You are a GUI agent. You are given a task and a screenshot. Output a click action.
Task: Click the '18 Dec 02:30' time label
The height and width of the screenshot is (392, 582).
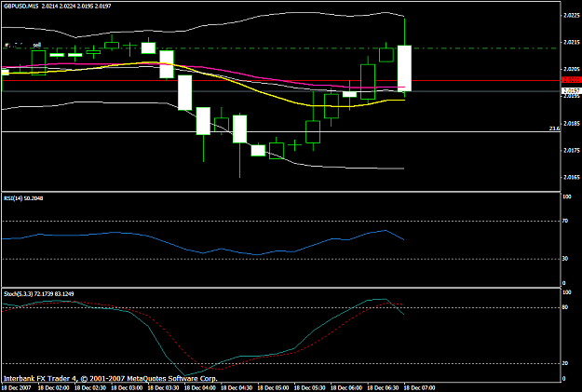90,388
